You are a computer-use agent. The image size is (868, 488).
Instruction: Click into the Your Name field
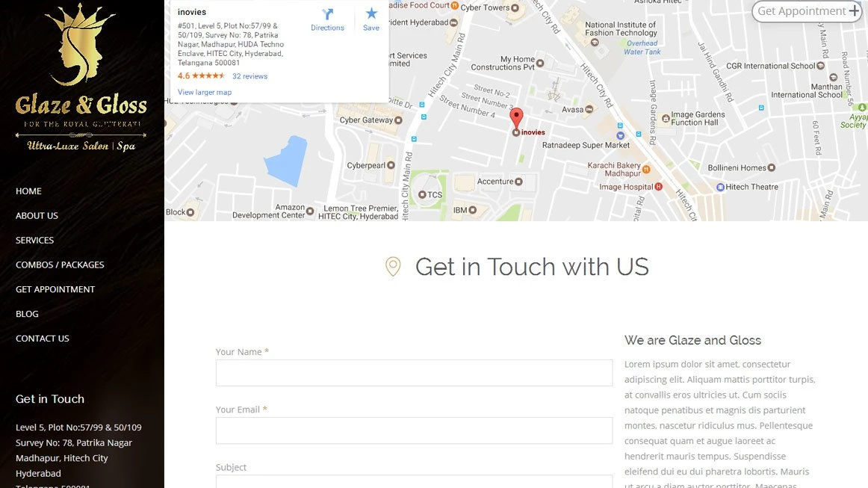tap(414, 373)
